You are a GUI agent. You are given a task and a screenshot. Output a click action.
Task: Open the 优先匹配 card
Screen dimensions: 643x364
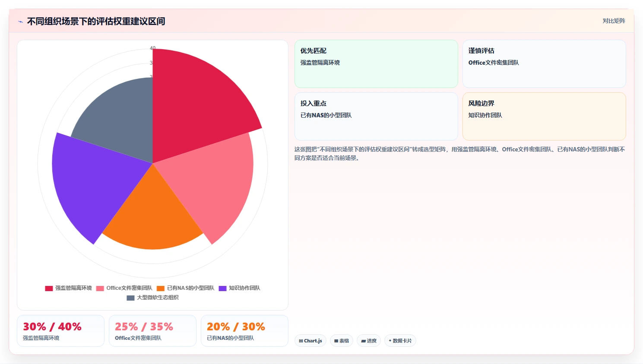click(376, 64)
